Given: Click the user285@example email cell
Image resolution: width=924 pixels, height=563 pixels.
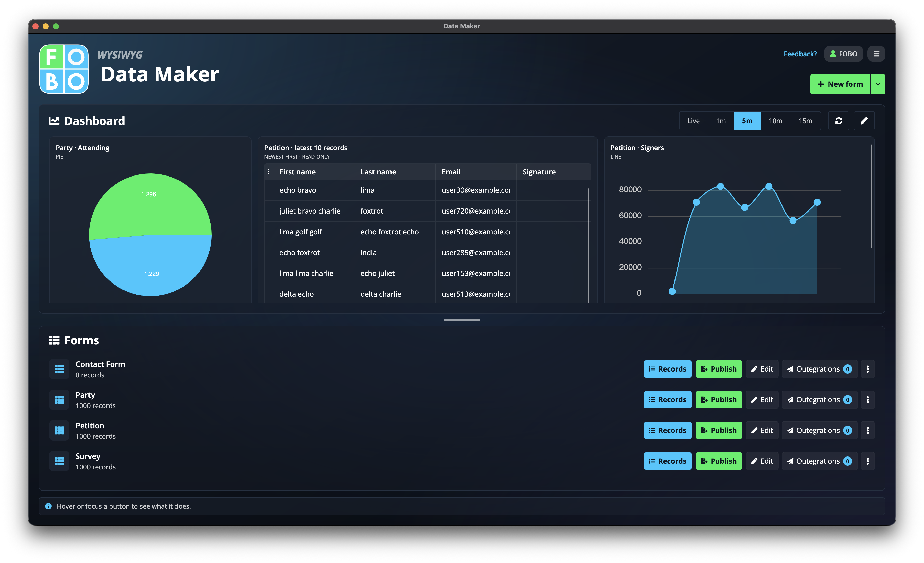Looking at the screenshot, I should tap(475, 252).
